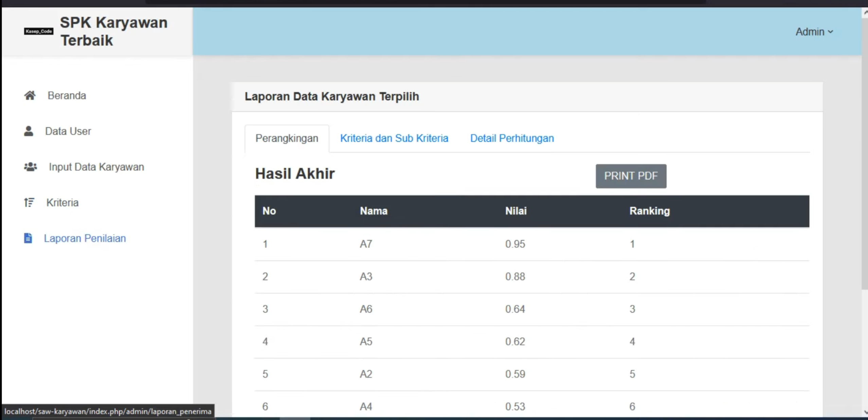Image resolution: width=868 pixels, height=420 pixels.
Task: Click the Beranda home icon
Action: point(30,95)
